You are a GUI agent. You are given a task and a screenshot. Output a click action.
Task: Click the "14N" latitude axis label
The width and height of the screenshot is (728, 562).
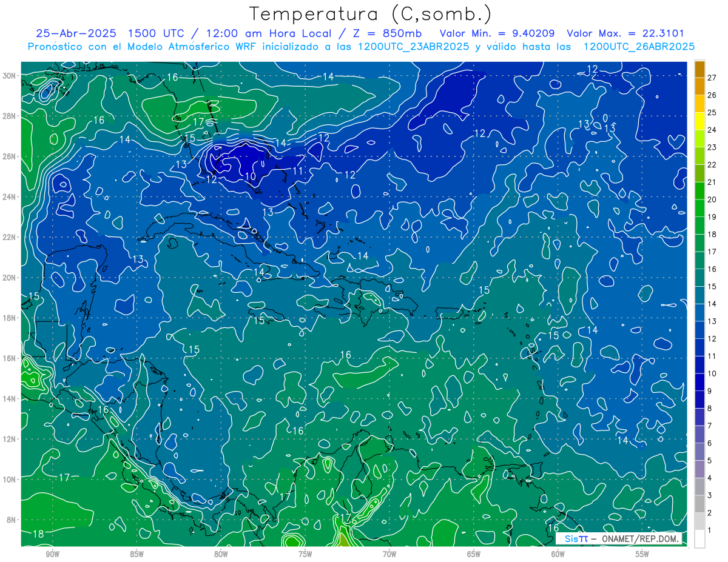(9, 398)
